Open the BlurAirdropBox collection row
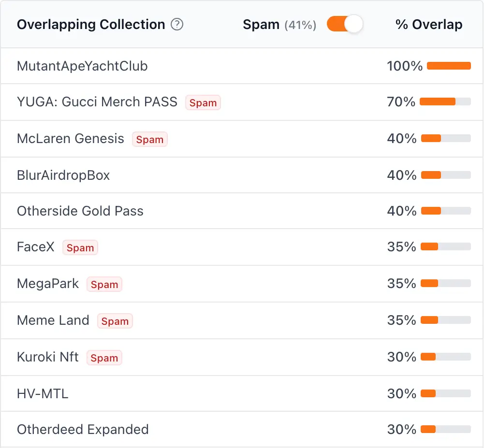 [63, 175]
